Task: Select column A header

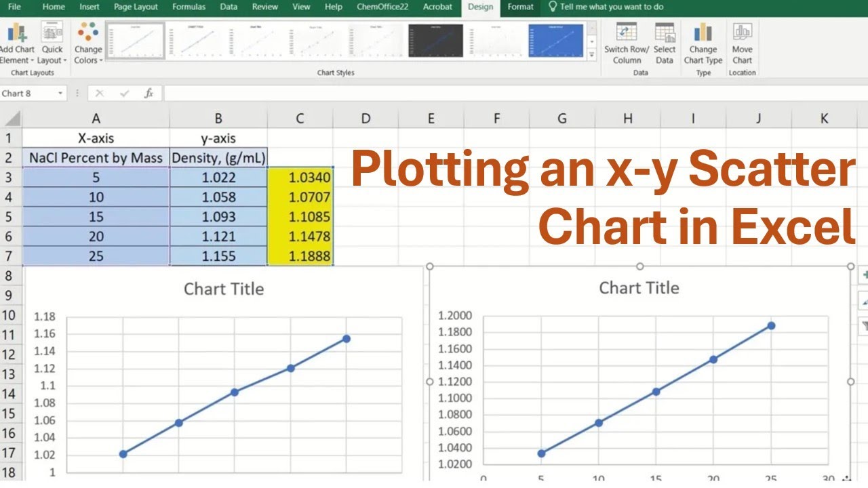Action: coord(96,119)
